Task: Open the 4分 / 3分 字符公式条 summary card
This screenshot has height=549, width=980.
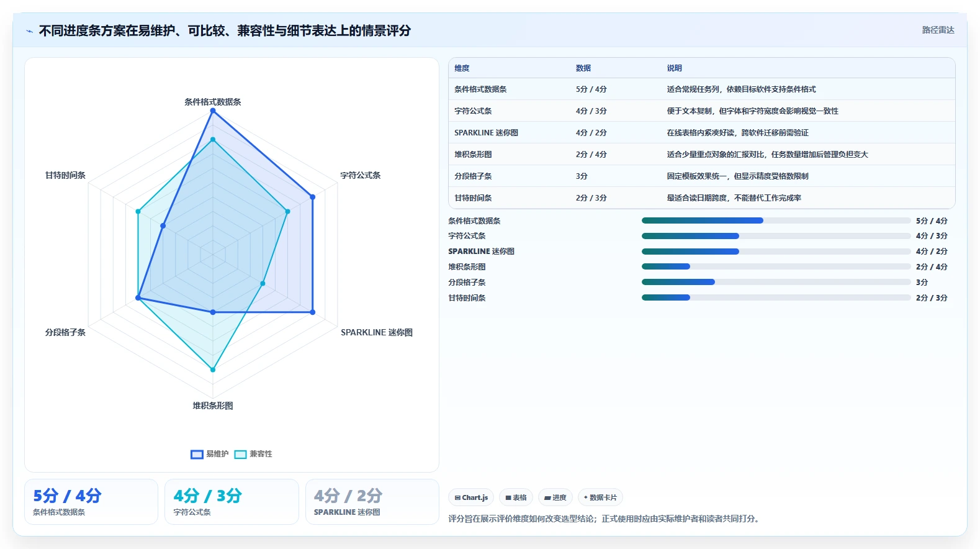Action: click(x=232, y=502)
